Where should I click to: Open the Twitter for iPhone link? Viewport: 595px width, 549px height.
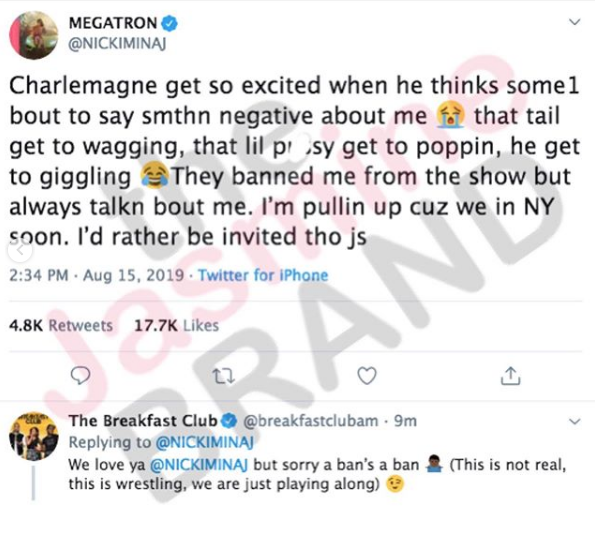(x=263, y=275)
